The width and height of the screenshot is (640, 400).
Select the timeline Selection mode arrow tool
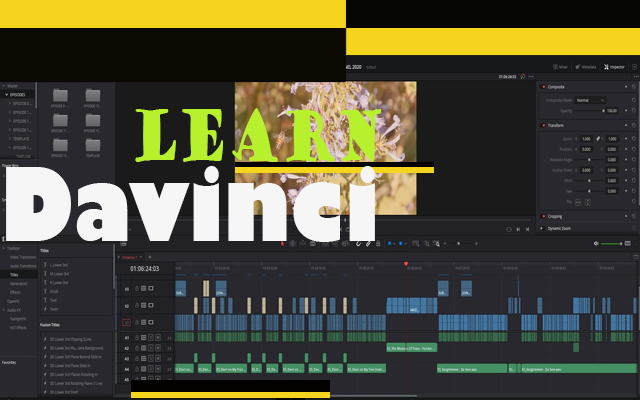click(x=282, y=244)
